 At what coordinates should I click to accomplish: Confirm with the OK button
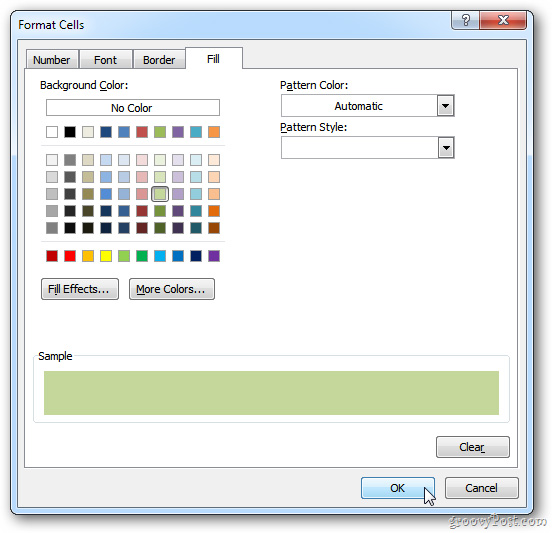click(397, 488)
